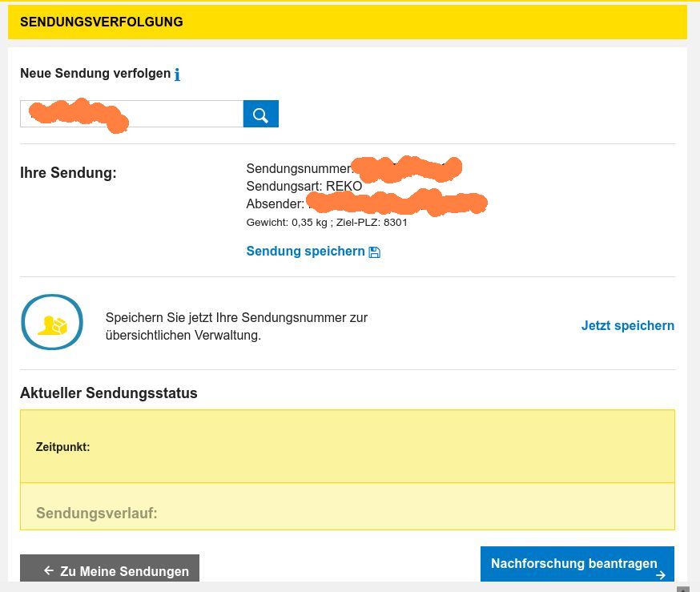Click the Ihre Sendung label
The height and width of the screenshot is (592, 700).
(68, 172)
